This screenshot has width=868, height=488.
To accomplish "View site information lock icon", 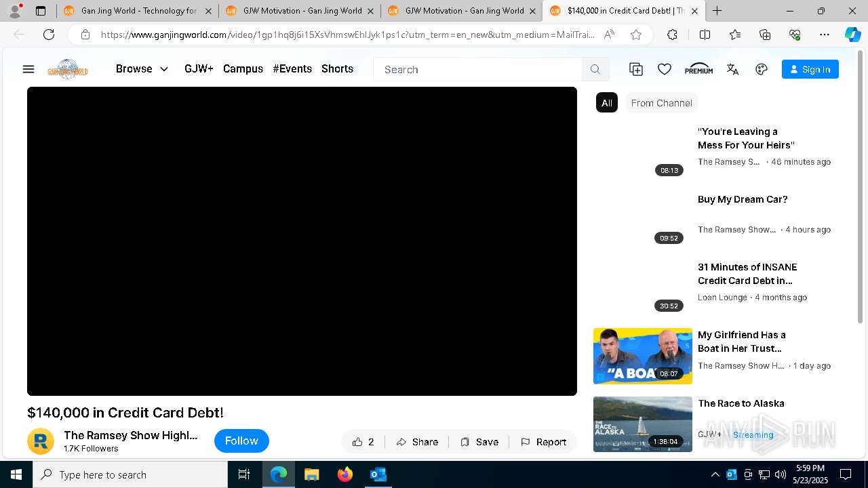I will (85, 35).
